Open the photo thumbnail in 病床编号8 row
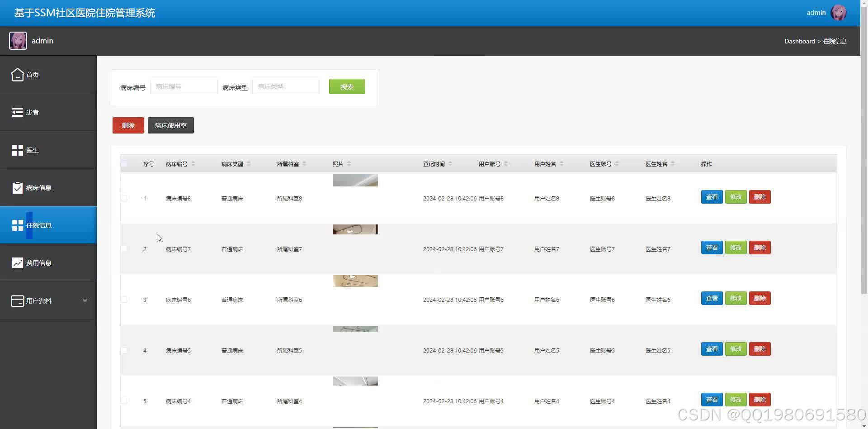The image size is (868, 429). pos(355,180)
